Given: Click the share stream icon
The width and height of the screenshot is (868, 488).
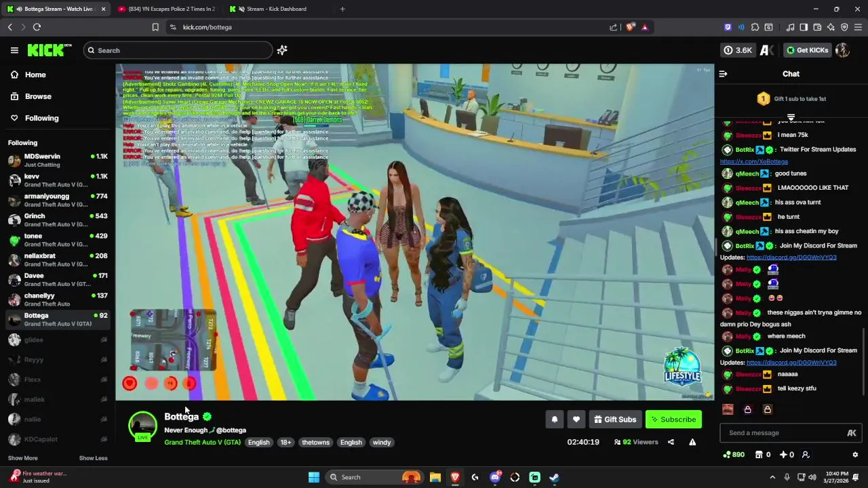Looking at the screenshot, I should [x=671, y=442].
